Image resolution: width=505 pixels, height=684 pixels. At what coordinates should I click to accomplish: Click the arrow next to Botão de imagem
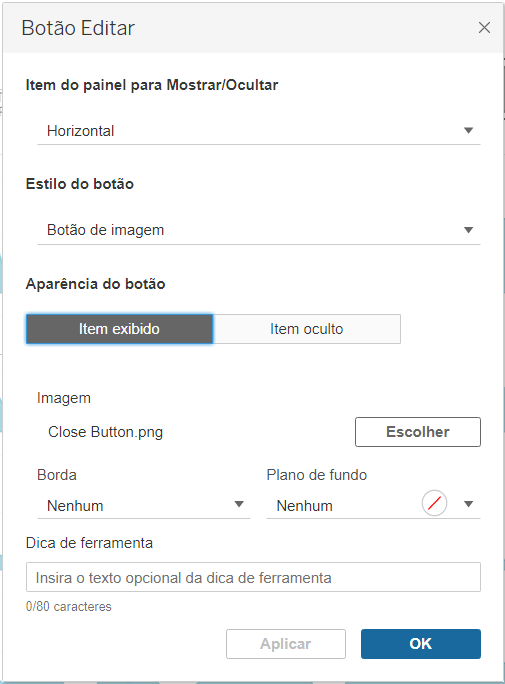[468, 230]
